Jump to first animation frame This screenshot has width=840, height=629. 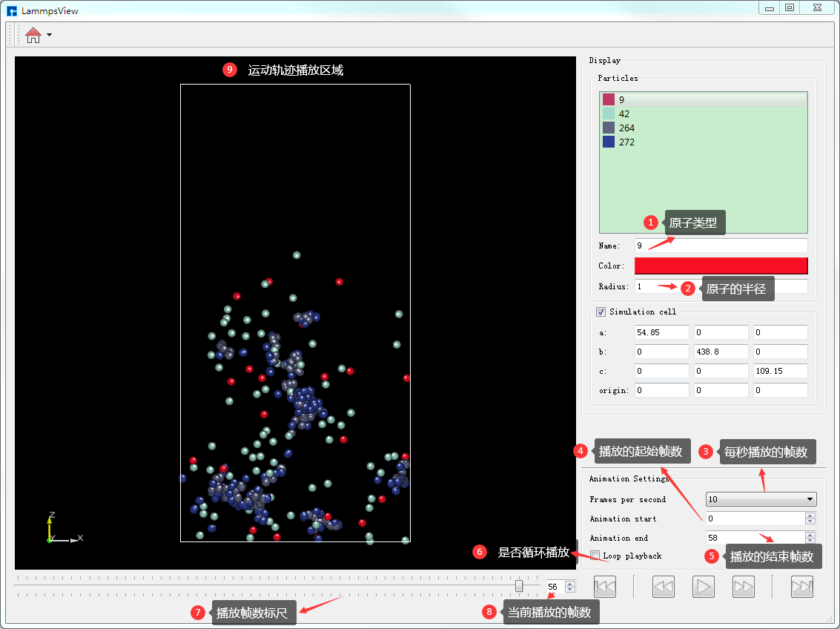pyautogui.click(x=605, y=587)
